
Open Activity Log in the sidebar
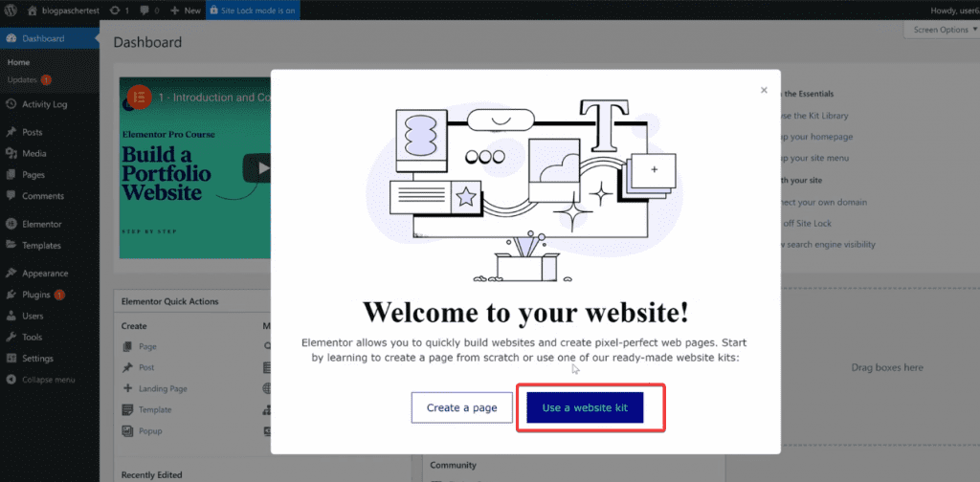coord(44,104)
